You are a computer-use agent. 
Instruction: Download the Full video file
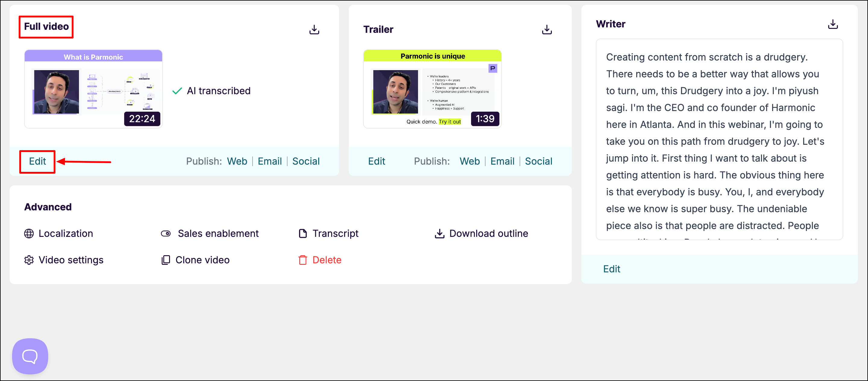click(x=314, y=29)
